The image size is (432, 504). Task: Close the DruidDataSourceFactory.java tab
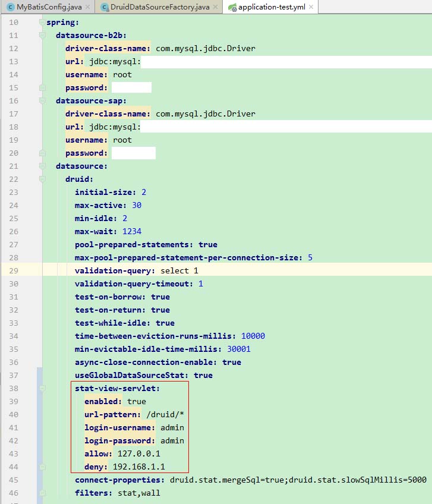[x=215, y=7]
